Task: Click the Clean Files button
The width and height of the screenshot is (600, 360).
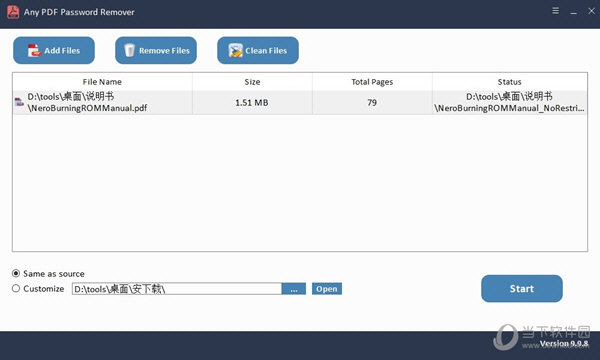Action: coord(258,50)
